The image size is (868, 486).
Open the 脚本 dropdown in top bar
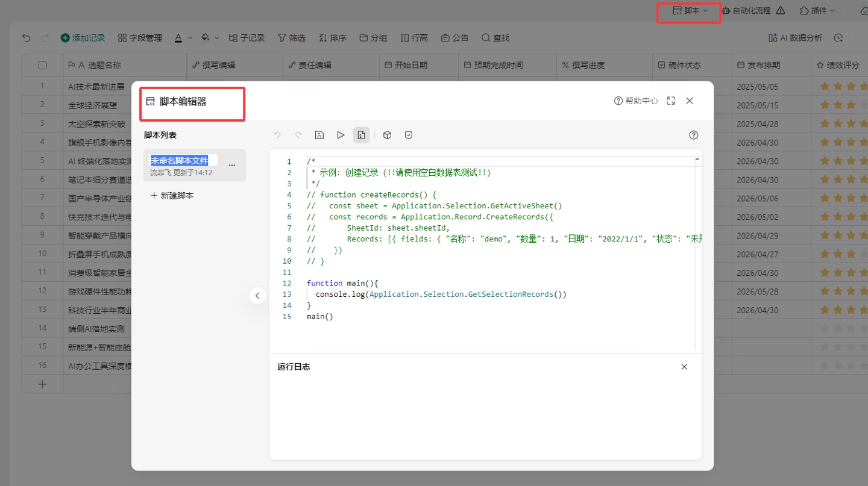click(x=690, y=10)
